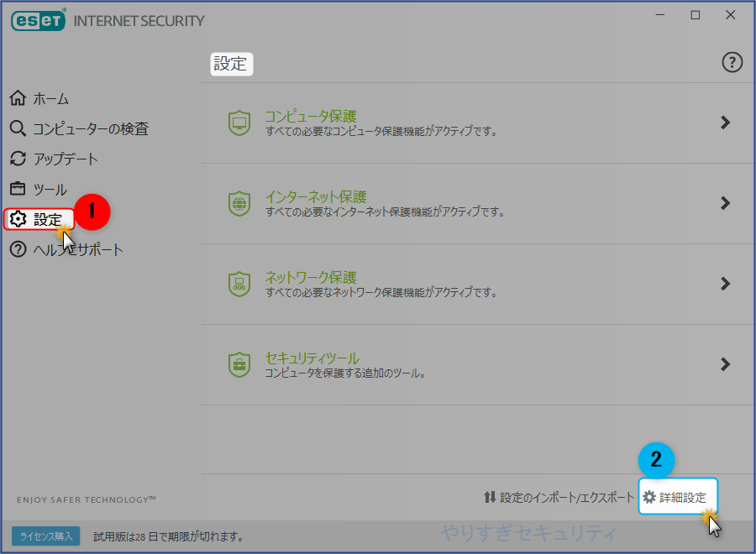The width and height of the screenshot is (756, 554).
Task: Expand the ネットワーク保護 chevron arrow
Action: point(725,283)
